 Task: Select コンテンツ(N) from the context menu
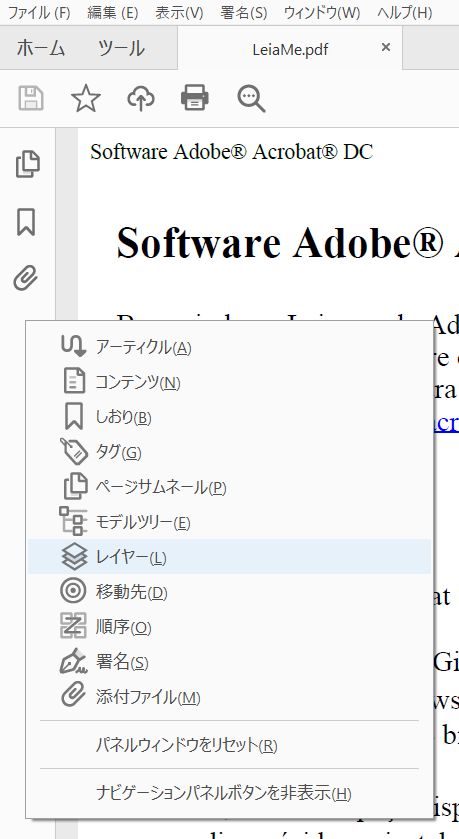tap(229, 382)
